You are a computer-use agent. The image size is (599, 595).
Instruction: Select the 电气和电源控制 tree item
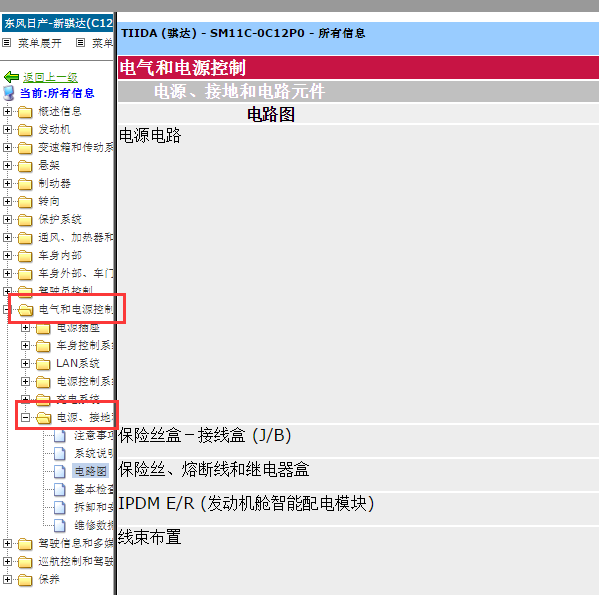[x=76, y=309]
